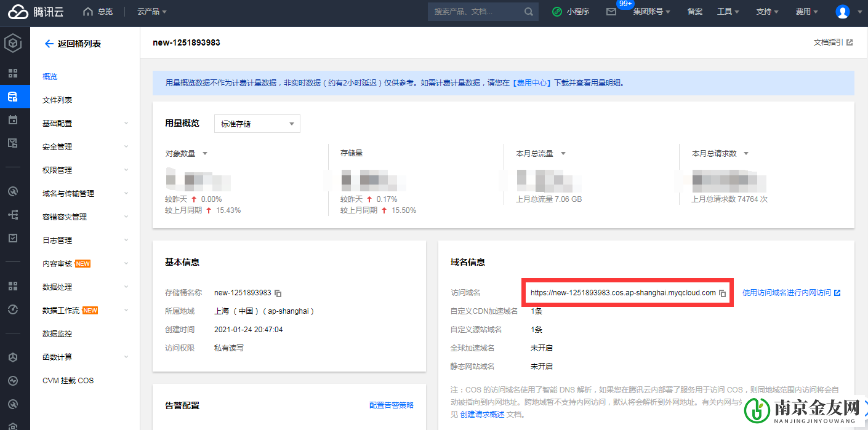Open the mail notification icon with 99+ badge
868x430 pixels.
pos(611,11)
